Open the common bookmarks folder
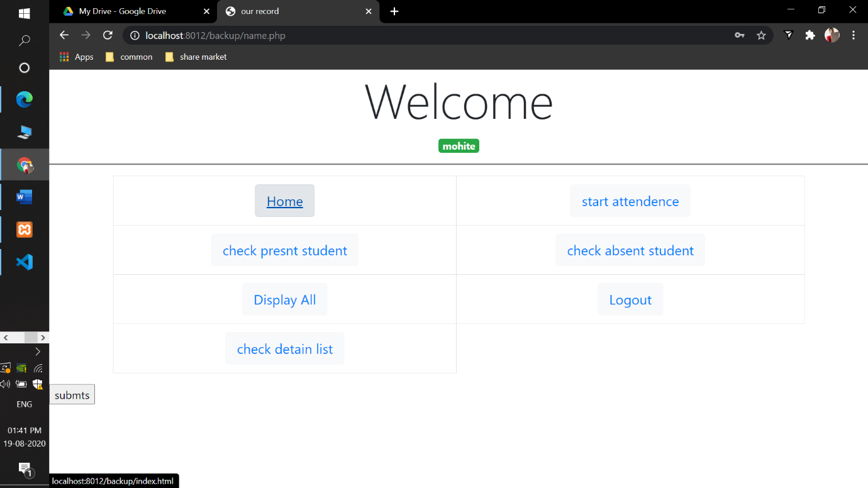868x488 pixels. tap(128, 57)
